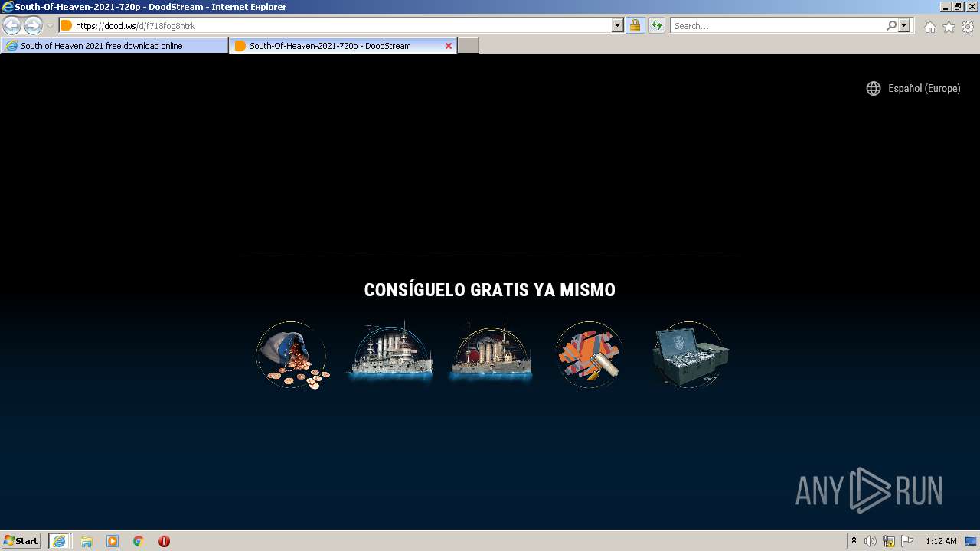Open the Español (Europe) language selector
The image size is (980, 551).
[x=913, y=88]
